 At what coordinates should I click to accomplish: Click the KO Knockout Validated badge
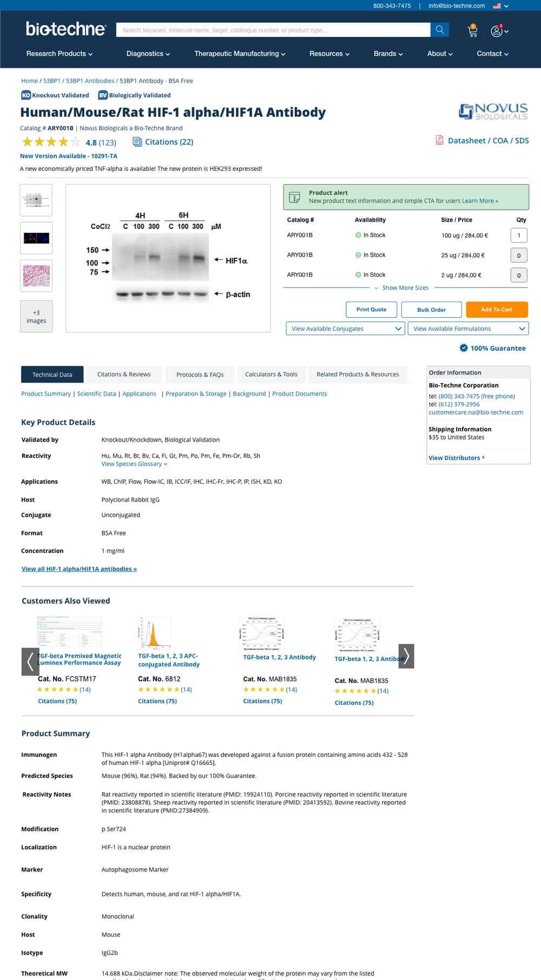tap(55, 95)
